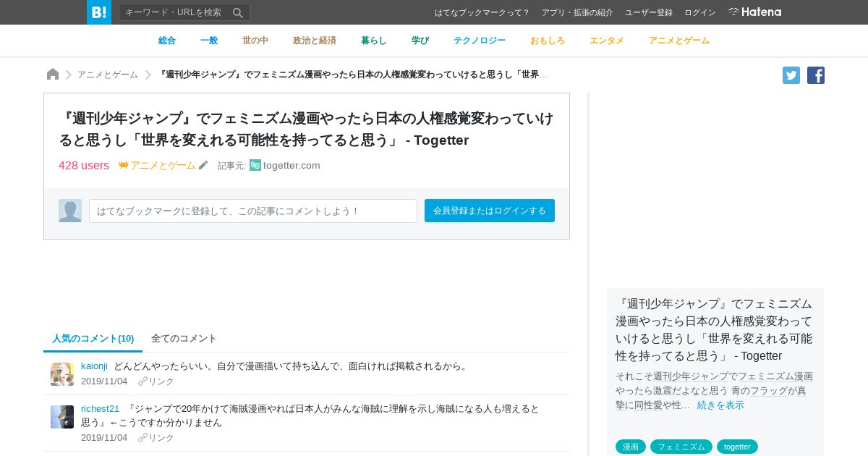
Task: Click the grey placeholder avatar icon
Action: click(x=70, y=211)
